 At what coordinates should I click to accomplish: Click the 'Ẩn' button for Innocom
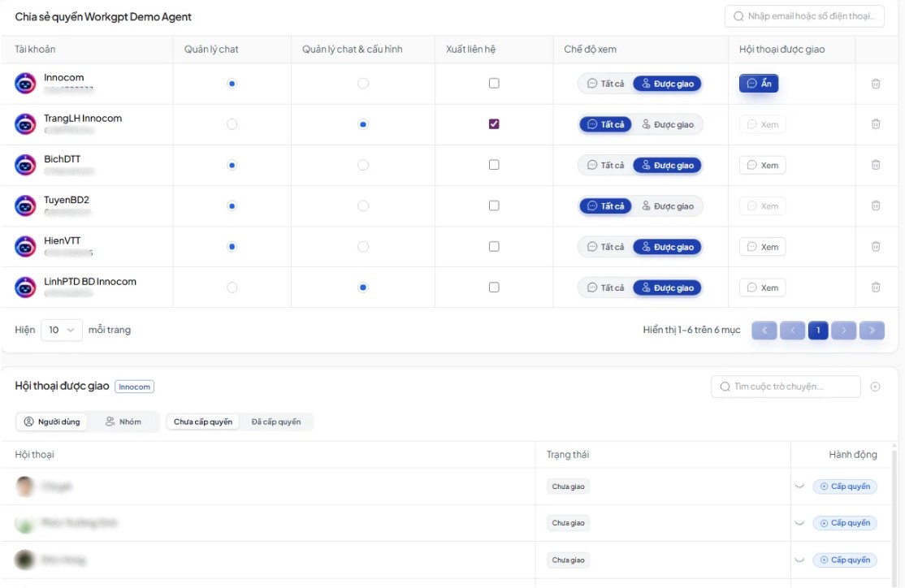click(759, 84)
